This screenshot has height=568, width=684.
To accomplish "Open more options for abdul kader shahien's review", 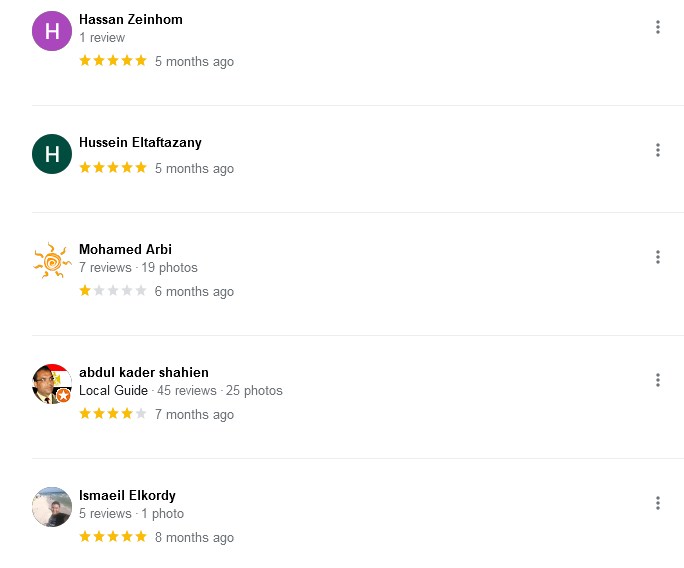I will 658,380.
